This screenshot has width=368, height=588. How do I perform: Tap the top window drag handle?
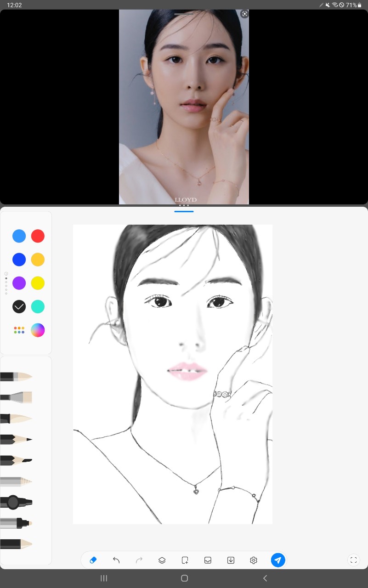click(x=184, y=14)
